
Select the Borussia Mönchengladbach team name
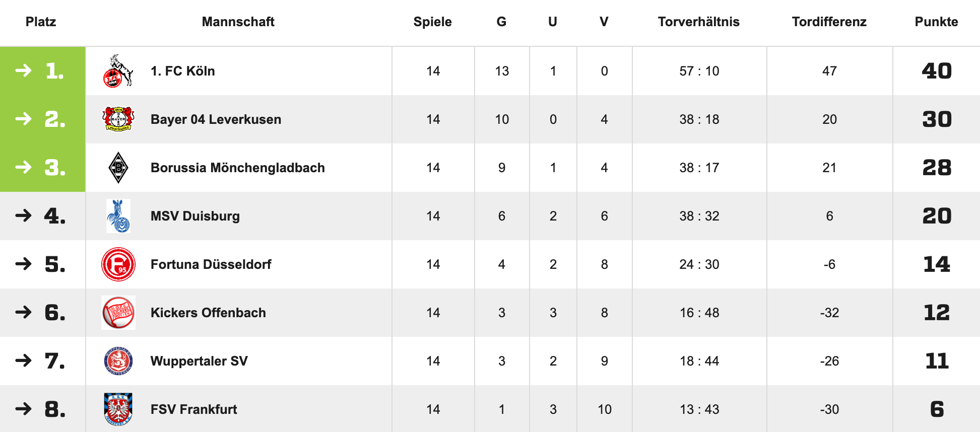(x=237, y=168)
